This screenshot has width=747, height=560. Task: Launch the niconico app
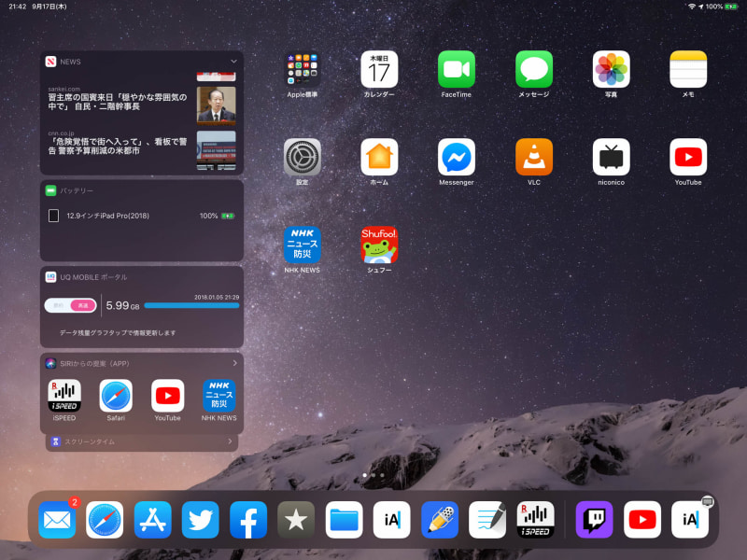coord(611,155)
